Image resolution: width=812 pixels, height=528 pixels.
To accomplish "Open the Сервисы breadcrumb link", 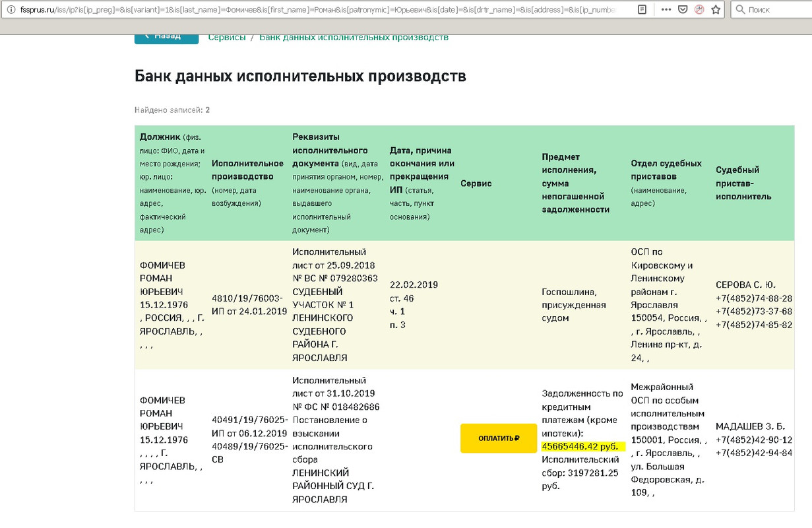I will click(x=227, y=37).
